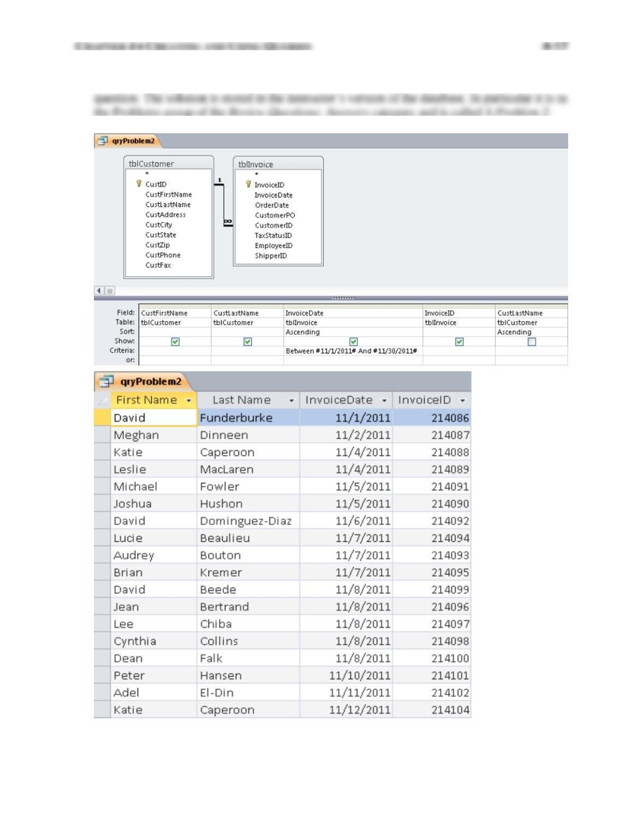Click the Funderburke last name cell
Screen dimensions: 644x834
pyautogui.click(x=248, y=418)
